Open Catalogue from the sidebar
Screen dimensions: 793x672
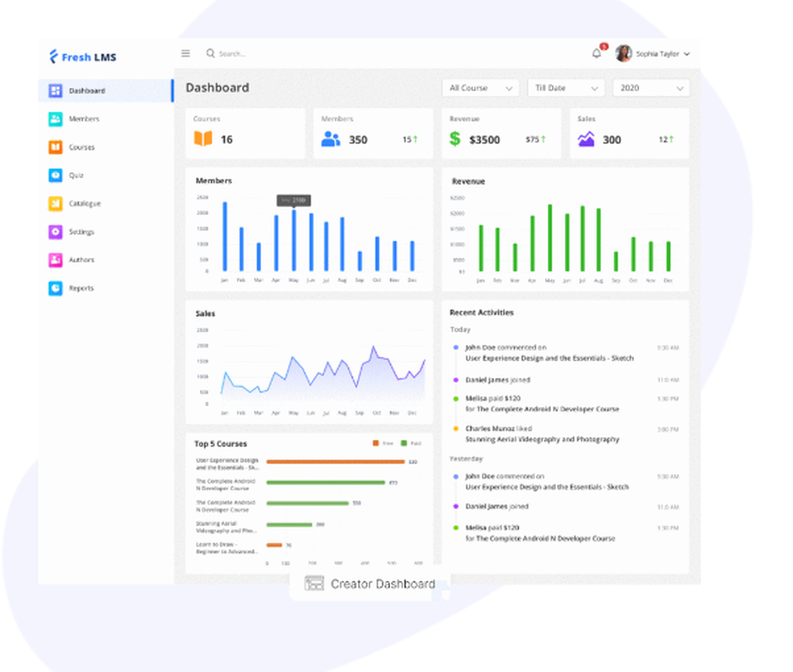point(85,203)
